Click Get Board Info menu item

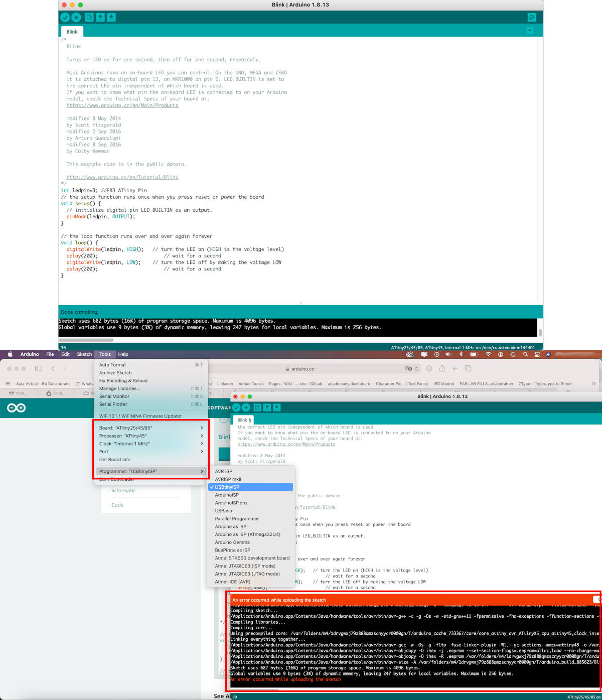tap(151, 460)
